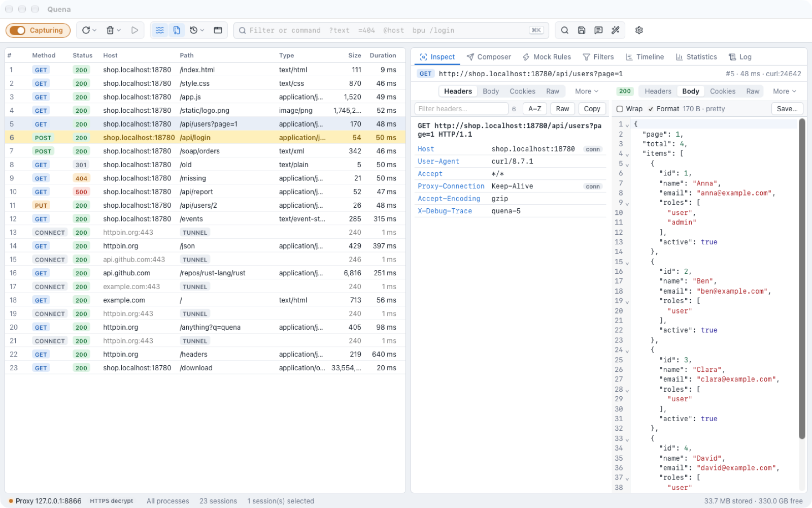Image resolution: width=812 pixels, height=508 pixels.
Task: Enable the Wrap checkbox
Action: (x=620, y=109)
